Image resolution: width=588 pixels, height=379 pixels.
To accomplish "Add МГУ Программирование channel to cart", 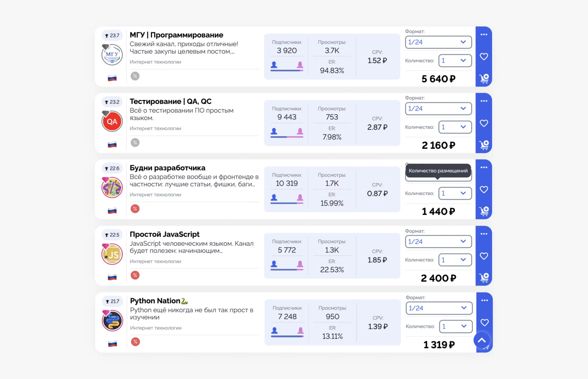I will tap(484, 79).
